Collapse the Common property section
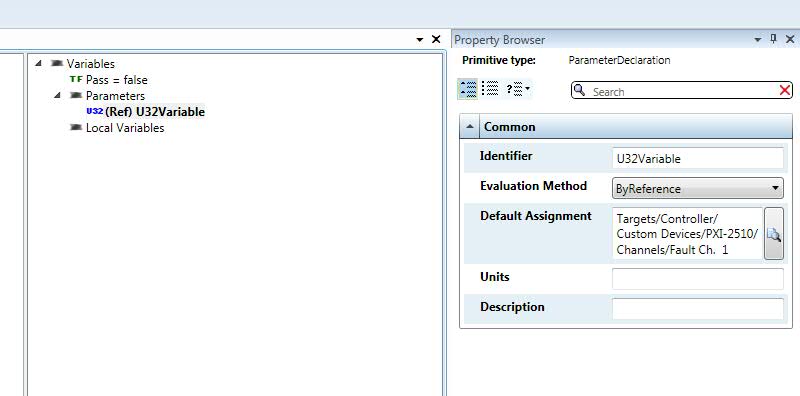800x396 pixels. coord(470,127)
